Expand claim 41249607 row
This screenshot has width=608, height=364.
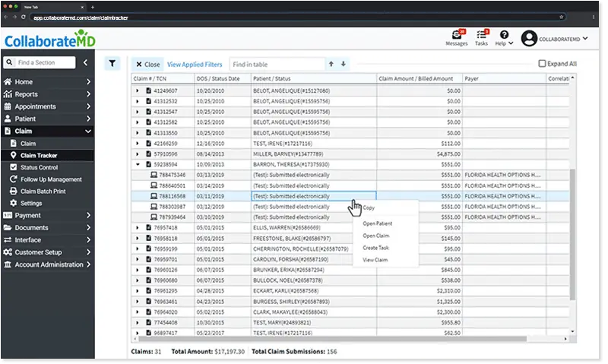tap(138, 90)
